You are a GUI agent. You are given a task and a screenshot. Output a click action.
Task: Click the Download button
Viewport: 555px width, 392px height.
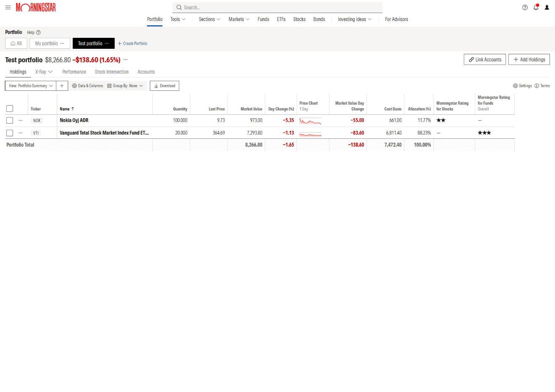(x=165, y=86)
